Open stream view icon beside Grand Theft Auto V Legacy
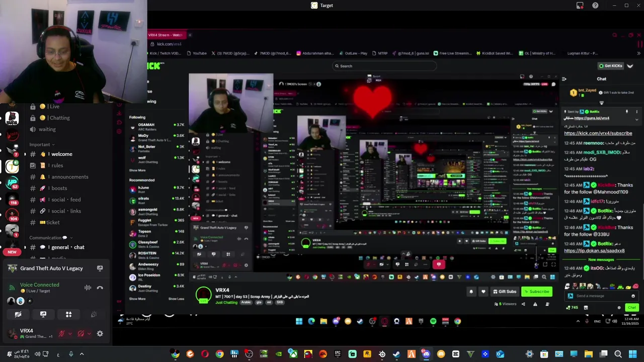Screen dimensions: 644x362 [100, 268]
